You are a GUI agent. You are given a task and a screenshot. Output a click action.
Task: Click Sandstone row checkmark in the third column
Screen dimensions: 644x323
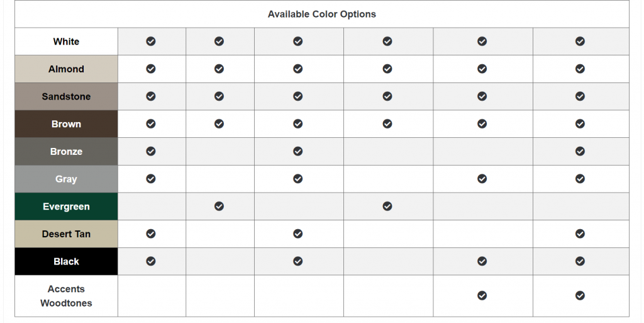pos(298,96)
